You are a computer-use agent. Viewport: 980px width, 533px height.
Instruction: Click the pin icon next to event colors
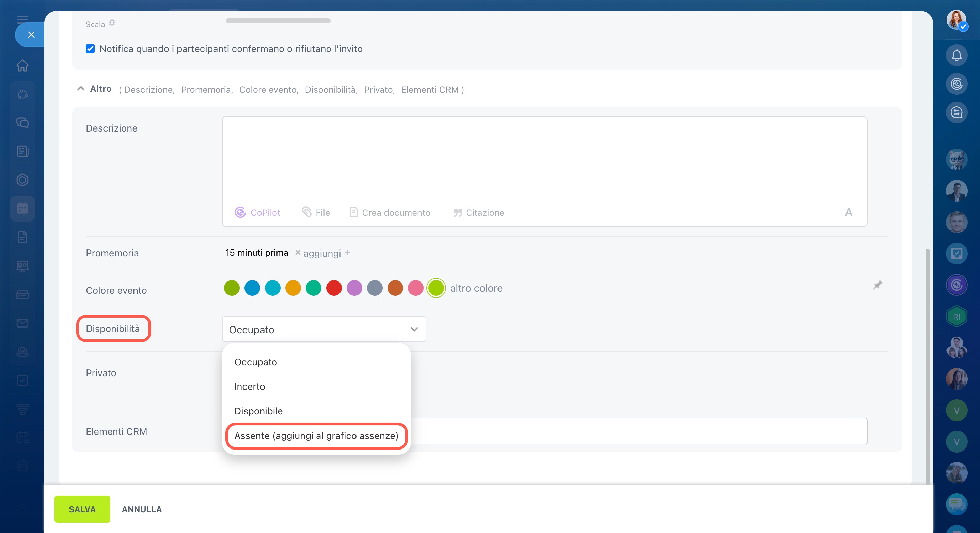877,285
